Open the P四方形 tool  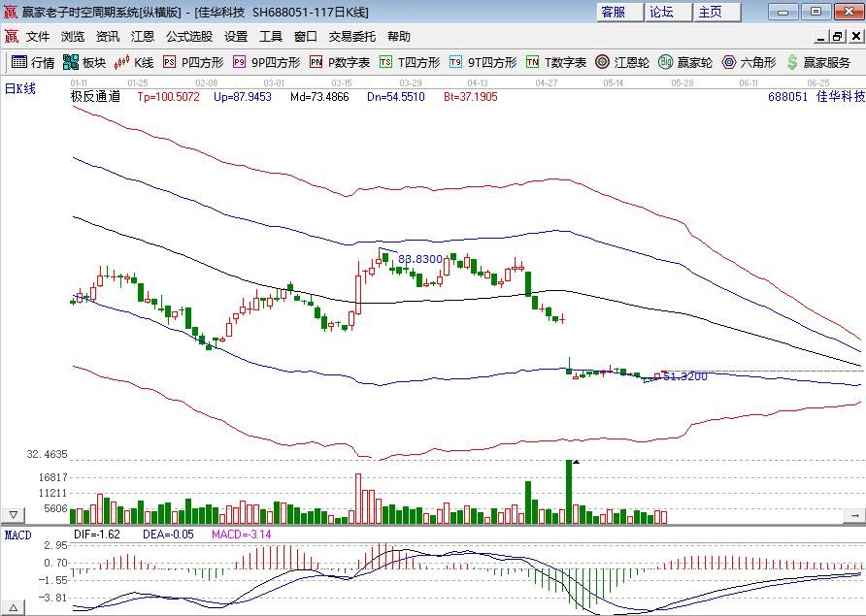pos(194,62)
